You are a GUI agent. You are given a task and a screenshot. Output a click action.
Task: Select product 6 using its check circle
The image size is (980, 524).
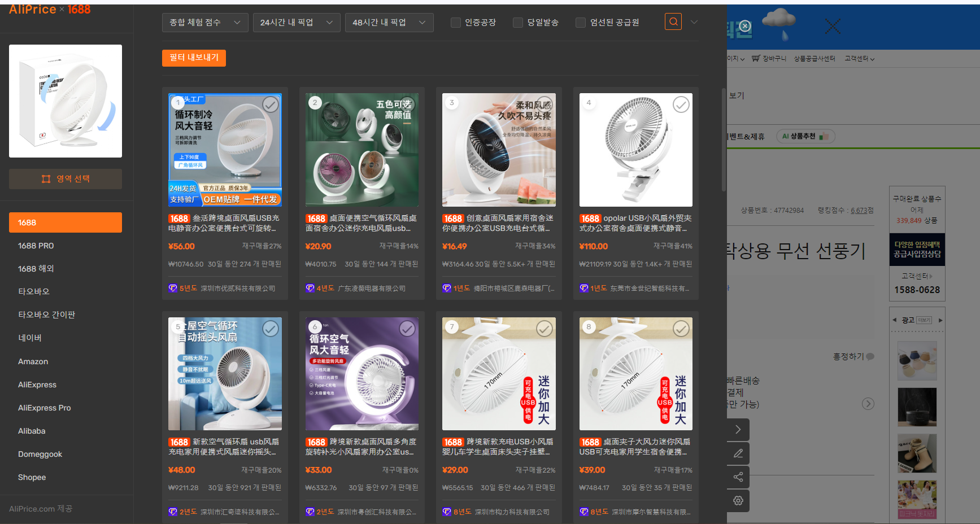[x=407, y=328]
